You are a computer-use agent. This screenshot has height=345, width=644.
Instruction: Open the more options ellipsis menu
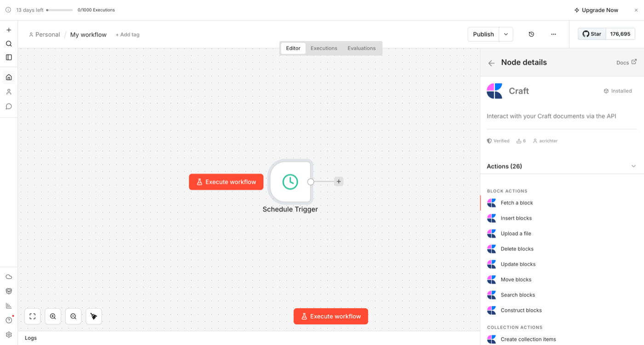click(x=553, y=34)
